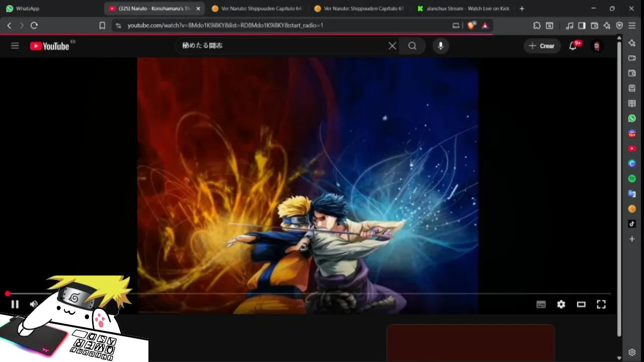This screenshot has height=362, width=644.
Task: Open the Brave Wallet icon in toolbar
Action: pos(594,25)
